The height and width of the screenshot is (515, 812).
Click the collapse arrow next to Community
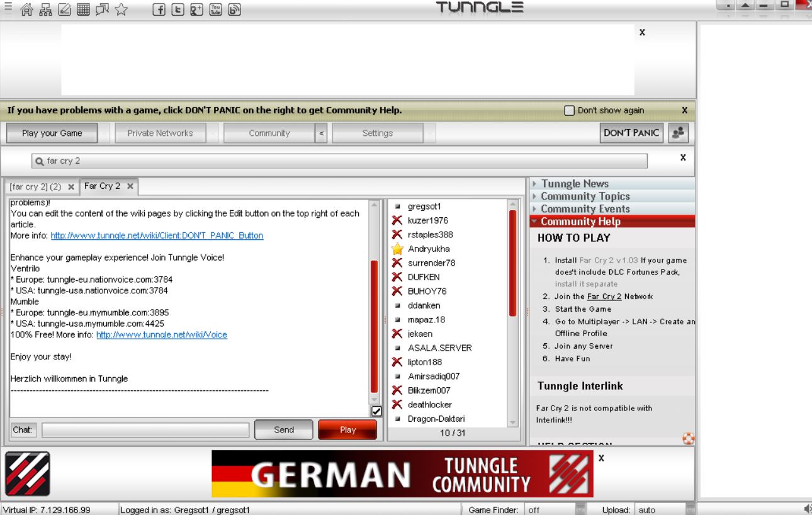point(322,133)
